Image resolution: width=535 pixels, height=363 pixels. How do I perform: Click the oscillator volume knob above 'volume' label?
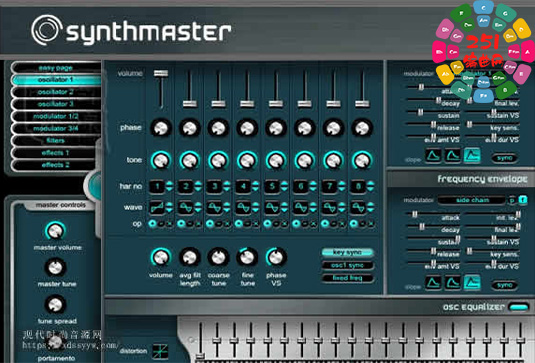[161, 258]
